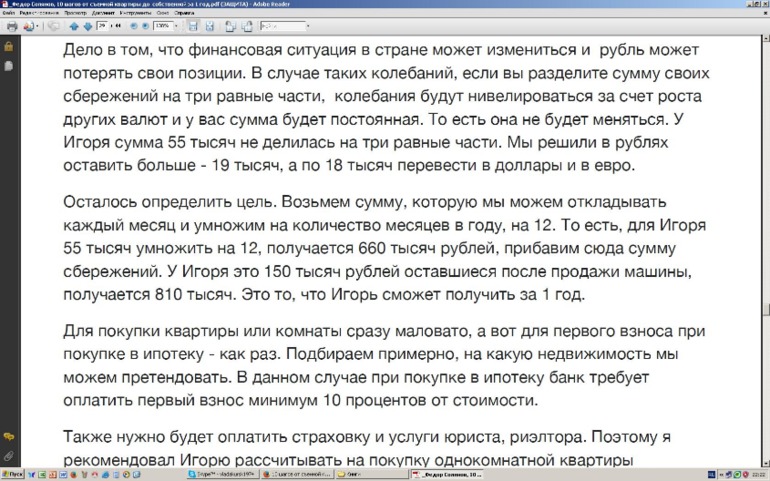
Task: Click the system clock in the tray
Action: pyautogui.click(x=759, y=475)
